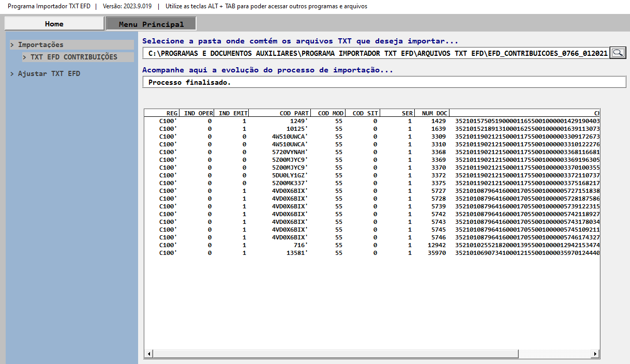Click the folder search magnifier icon

pos(618,53)
